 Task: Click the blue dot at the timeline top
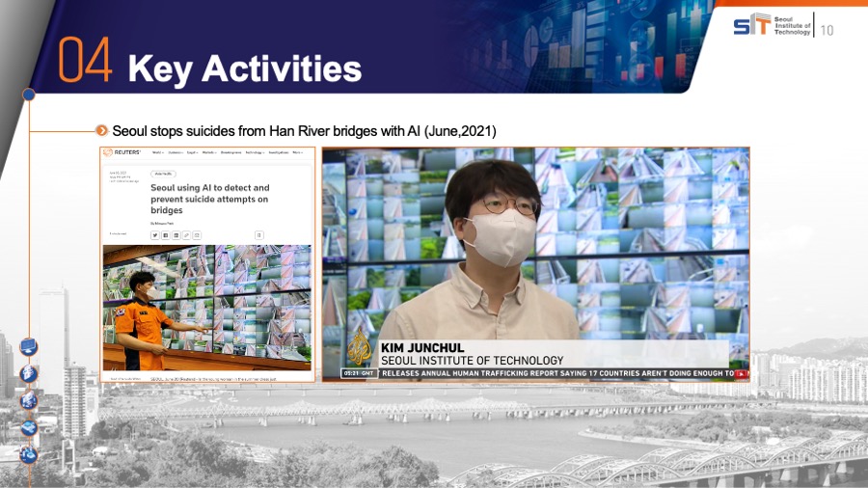(29, 95)
